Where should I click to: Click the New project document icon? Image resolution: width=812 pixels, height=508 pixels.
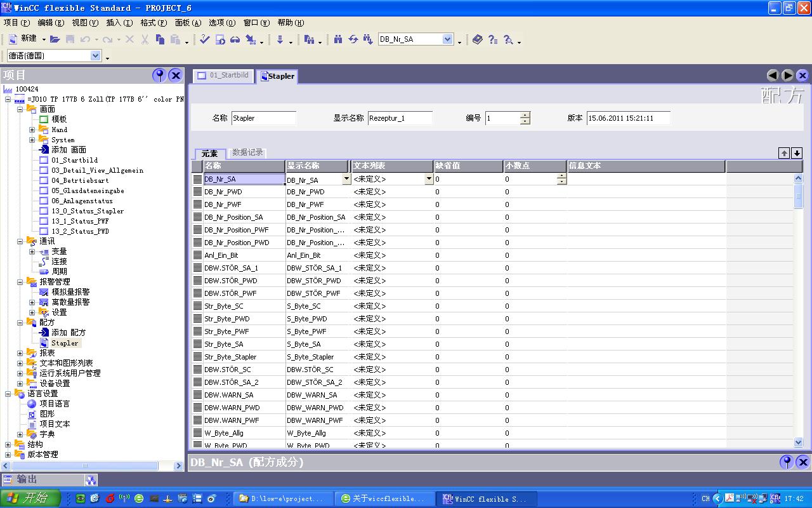(x=13, y=39)
